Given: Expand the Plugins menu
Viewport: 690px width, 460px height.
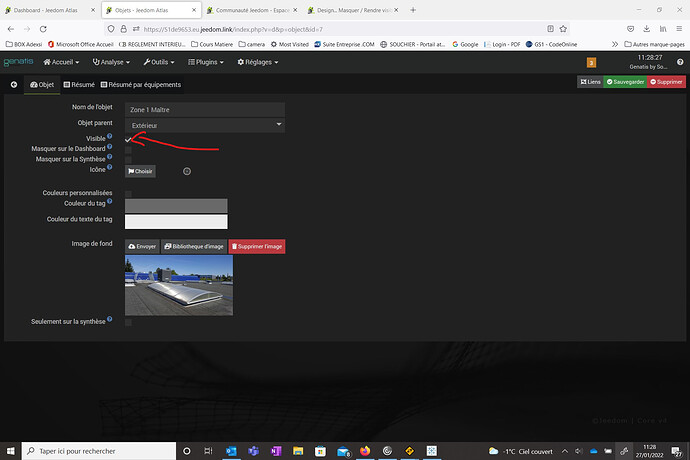Looking at the screenshot, I should point(206,62).
